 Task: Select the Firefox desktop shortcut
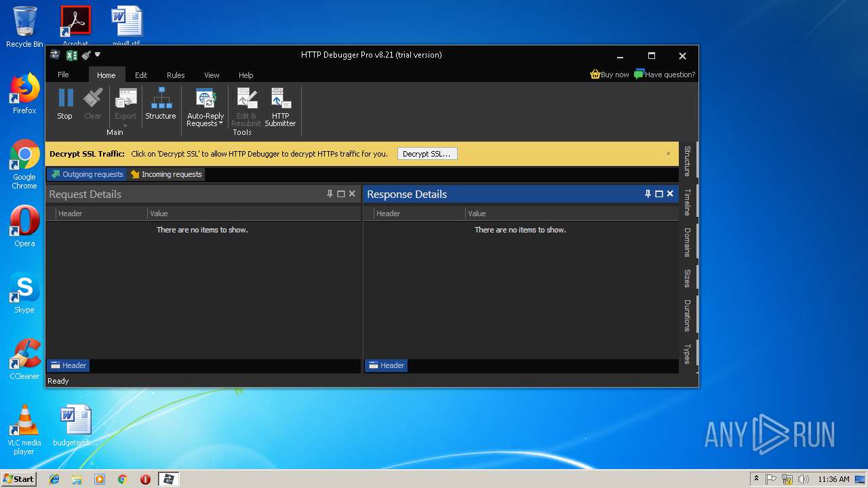tap(24, 94)
